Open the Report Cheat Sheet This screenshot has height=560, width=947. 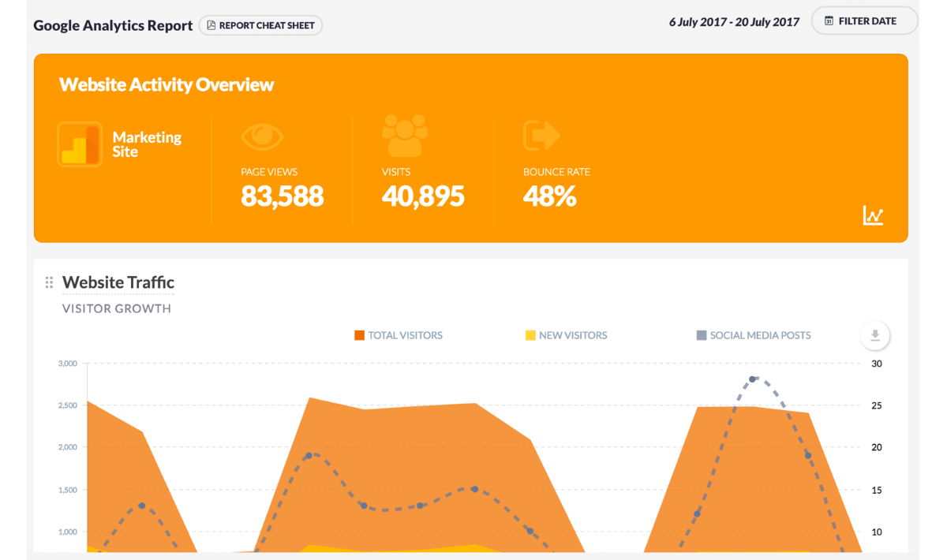pyautogui.click(x=260, y=25)
